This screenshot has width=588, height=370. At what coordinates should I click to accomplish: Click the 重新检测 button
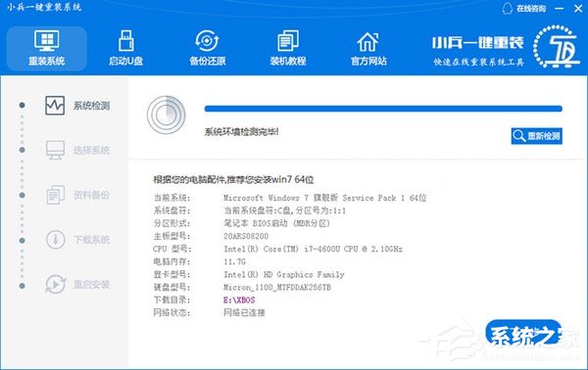[537, 135]
